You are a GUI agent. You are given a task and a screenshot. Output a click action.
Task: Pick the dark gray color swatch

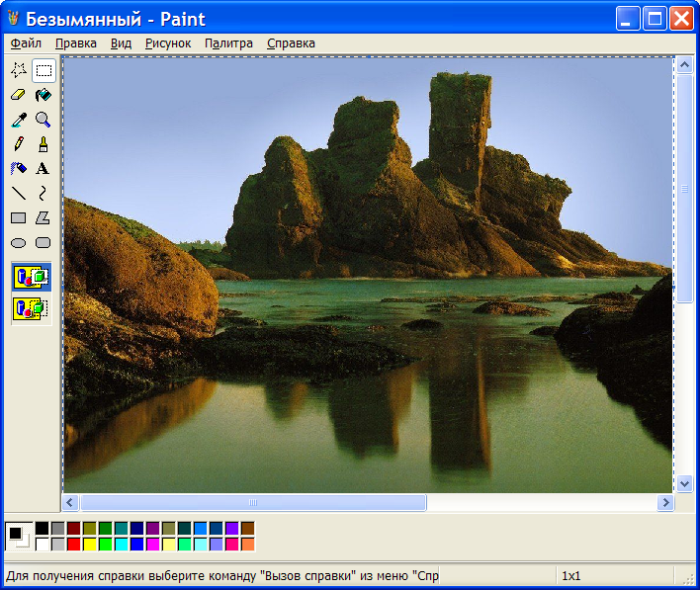[58, 529]
